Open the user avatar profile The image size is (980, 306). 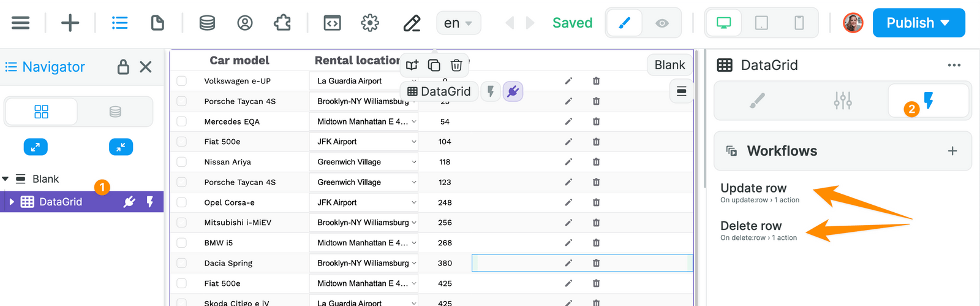pos(853,23)
